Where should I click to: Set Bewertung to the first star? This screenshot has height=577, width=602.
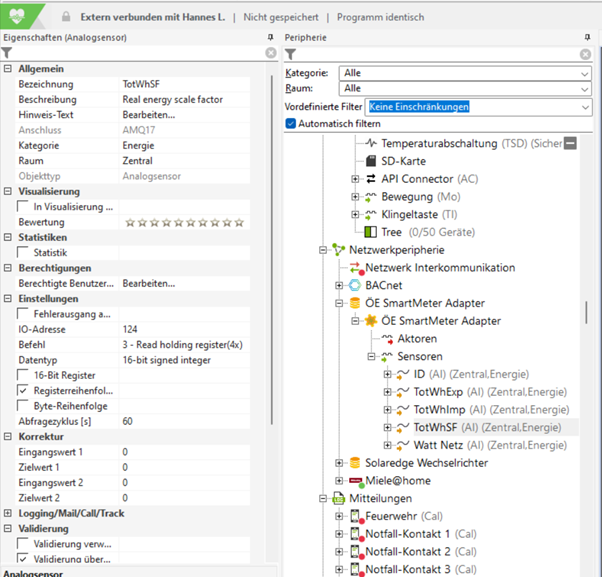130,222
